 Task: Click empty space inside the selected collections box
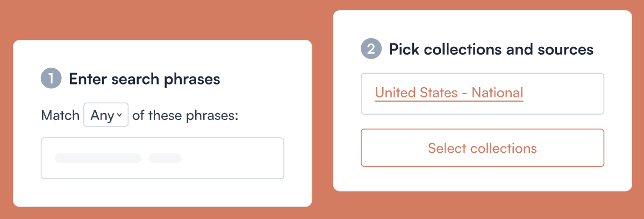click(564, 94)
